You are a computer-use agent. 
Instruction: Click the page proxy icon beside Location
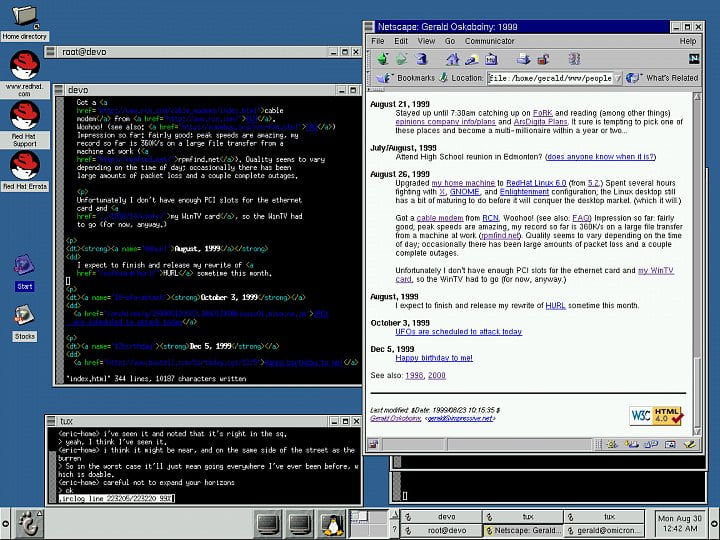coord(444,78)
